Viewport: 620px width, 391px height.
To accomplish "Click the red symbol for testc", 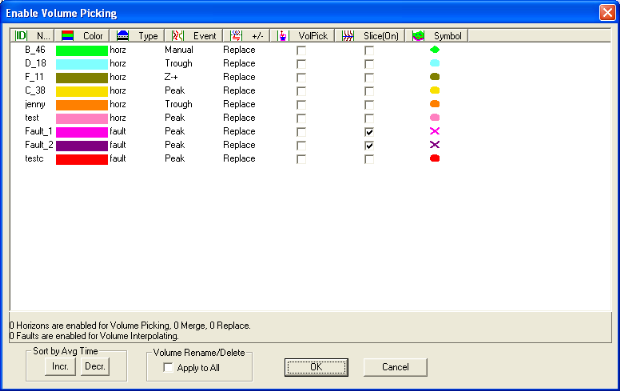I will point(435,159).
